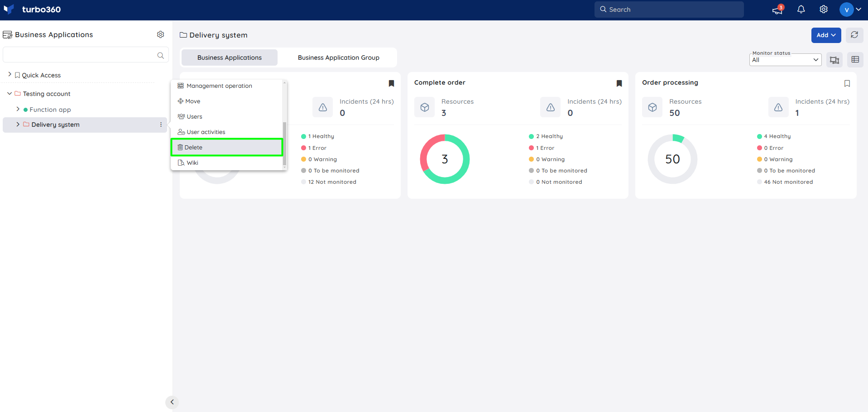Choose Management operation from context menu
This screenshot has width=868, height=412.
coord(227,86)
